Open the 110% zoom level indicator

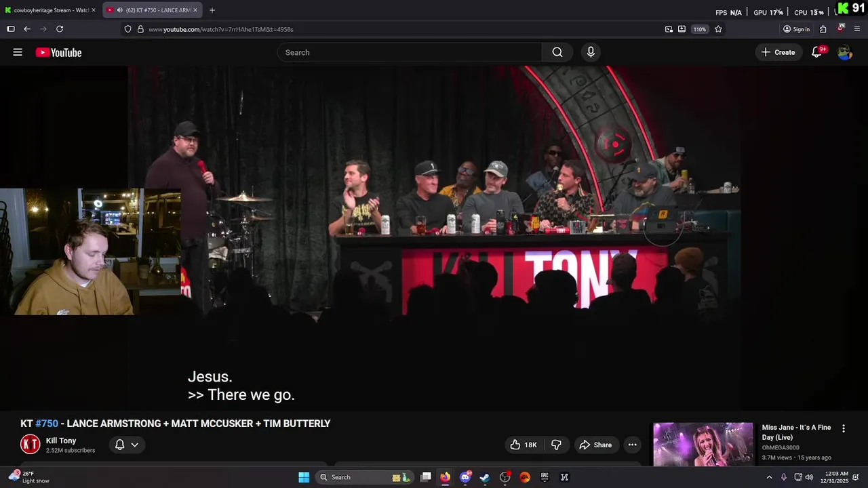coord(700,29)
